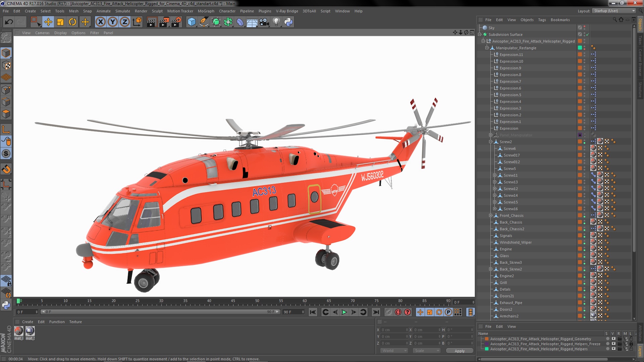Click the Python script icon in toolbar
The height and width of the screenshot is (362, 644).
[x=288, y=22]
